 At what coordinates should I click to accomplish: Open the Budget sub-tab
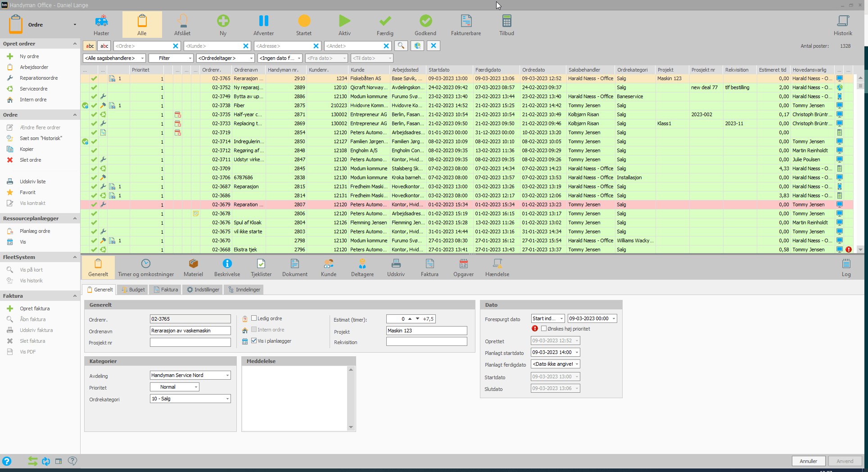click(x=132, y=290)
